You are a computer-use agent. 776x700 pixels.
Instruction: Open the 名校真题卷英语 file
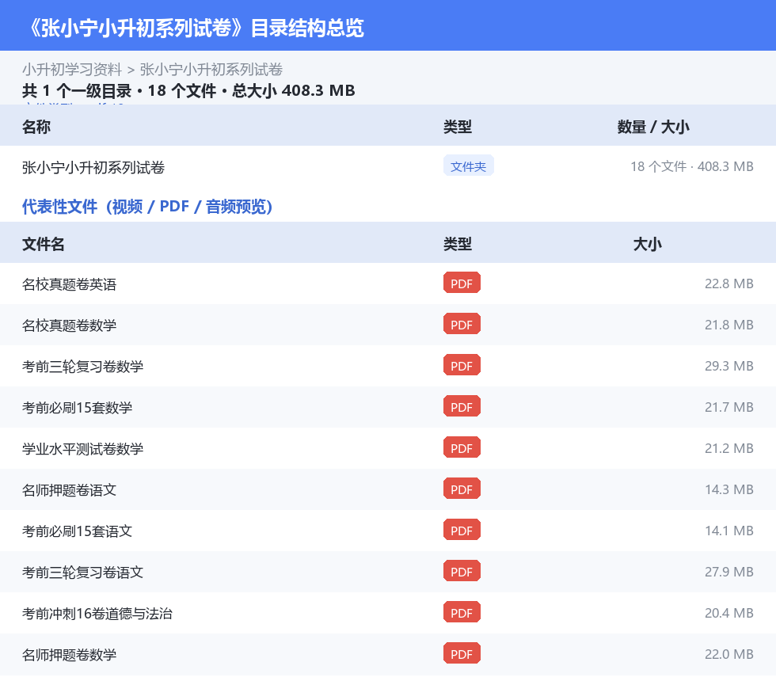(x=70, y=284)
